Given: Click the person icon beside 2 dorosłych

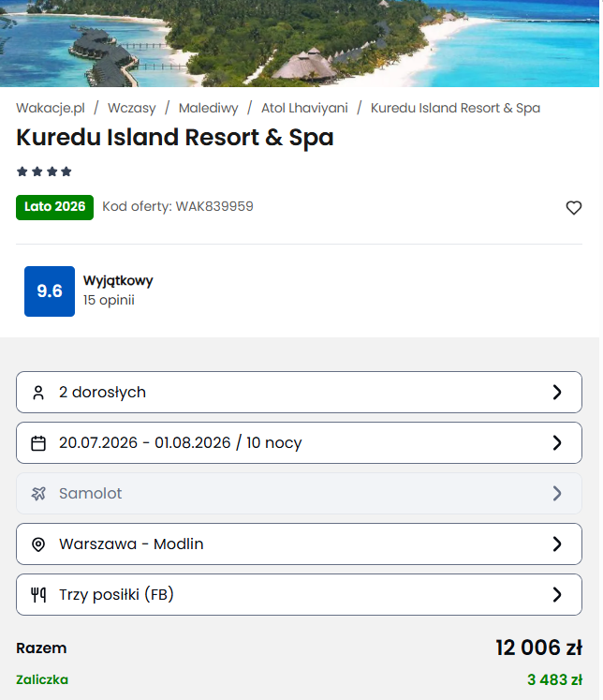Looking at the screenshot, I should [x=38, y=393].
